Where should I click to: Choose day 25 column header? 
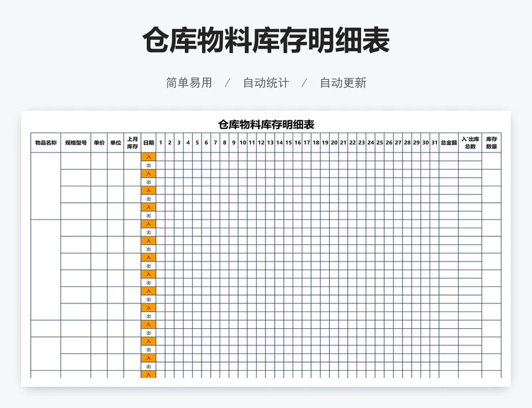click(380, 142)
